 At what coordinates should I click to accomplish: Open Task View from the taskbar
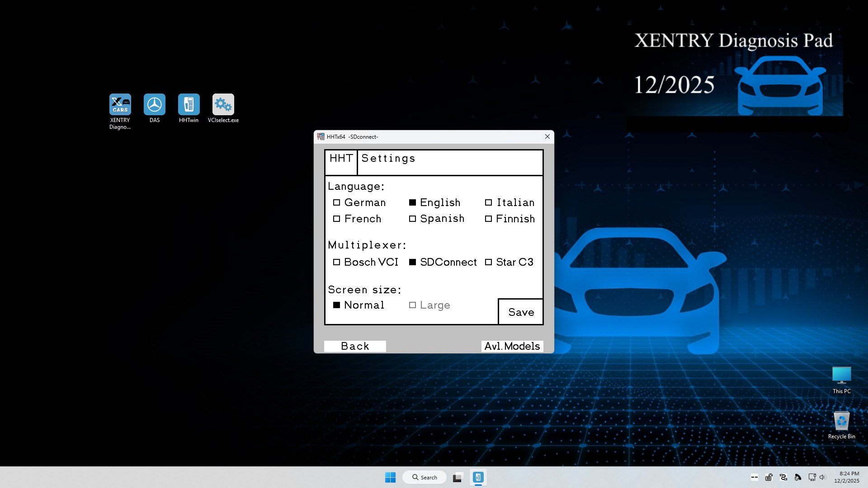point(458,477)
